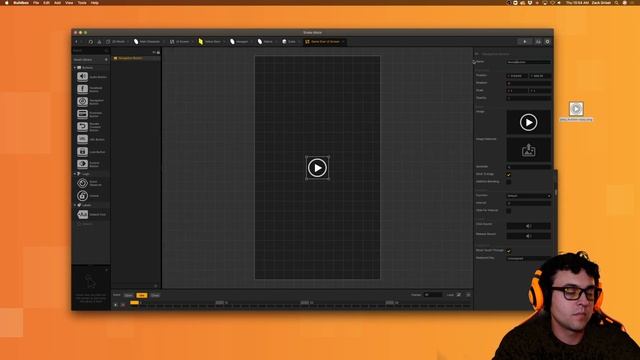Image resolution: width=640 pixels, height=360 pixels.
Task: Click the Frames input field on the timeline
Action: click(433, 295)
